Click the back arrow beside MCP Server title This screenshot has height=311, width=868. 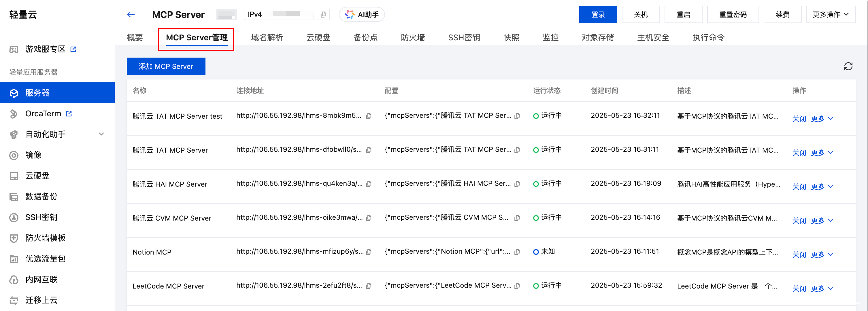click(x=131, y=14)
